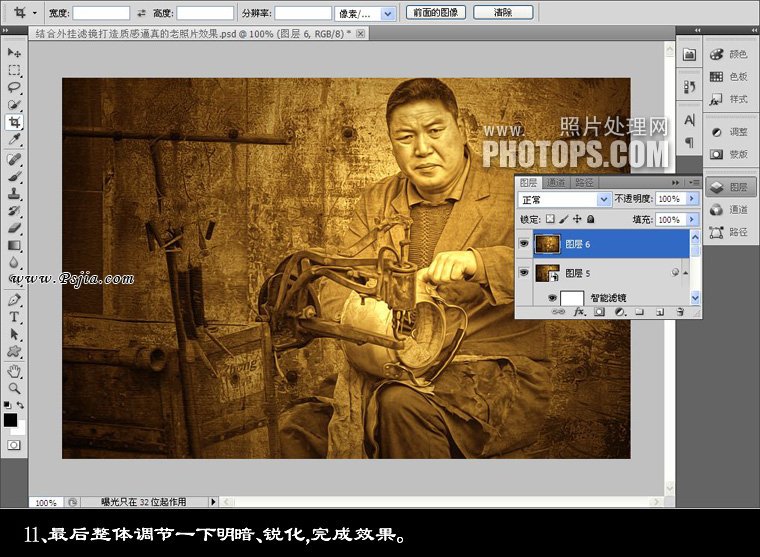Toggle the 智能滤镜 eye icon
This screenshot has width=760, height=557.
pos(552,298)
